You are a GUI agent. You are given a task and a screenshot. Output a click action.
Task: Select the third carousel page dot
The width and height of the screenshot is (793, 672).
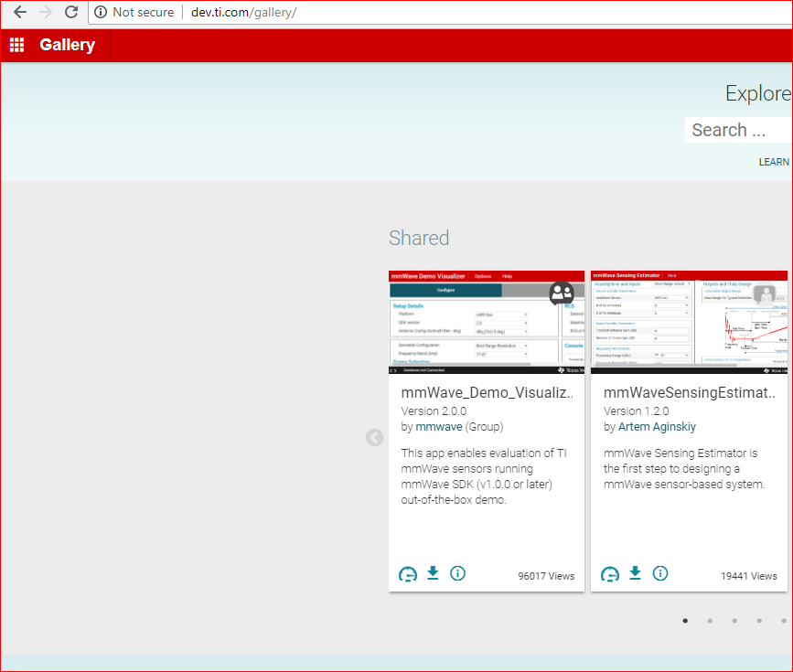point(734,621)
